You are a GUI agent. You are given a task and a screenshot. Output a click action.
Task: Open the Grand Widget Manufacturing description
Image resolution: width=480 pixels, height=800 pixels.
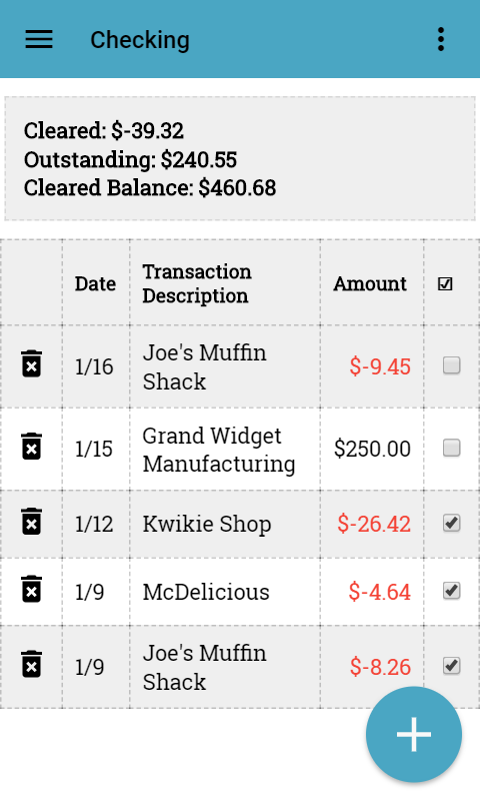point(219,449)
